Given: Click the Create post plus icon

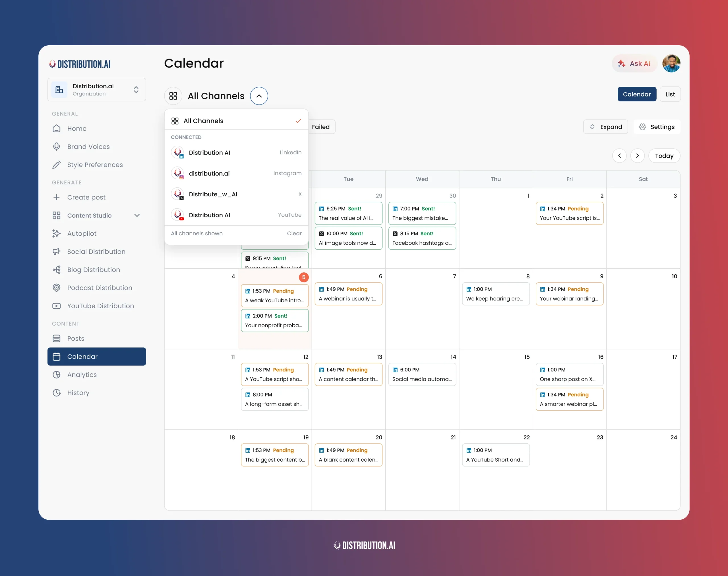Looking at the screenshot, I should pyautogui.click(x=57, y=197).
